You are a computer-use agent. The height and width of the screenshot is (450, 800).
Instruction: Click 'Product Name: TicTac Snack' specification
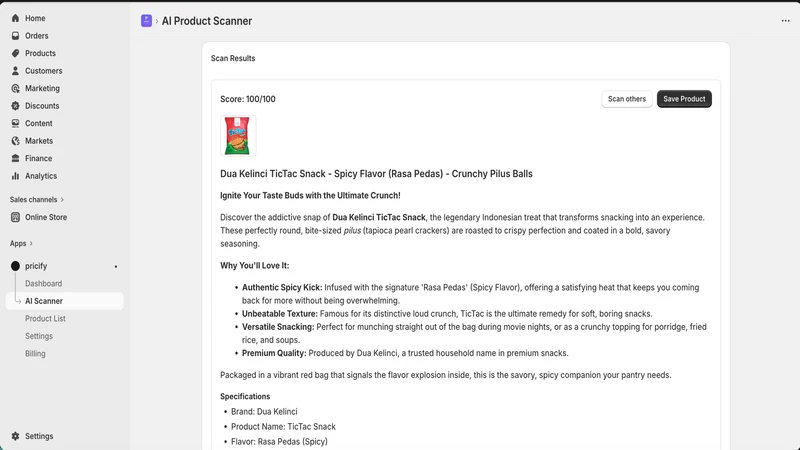coord(283,427)
